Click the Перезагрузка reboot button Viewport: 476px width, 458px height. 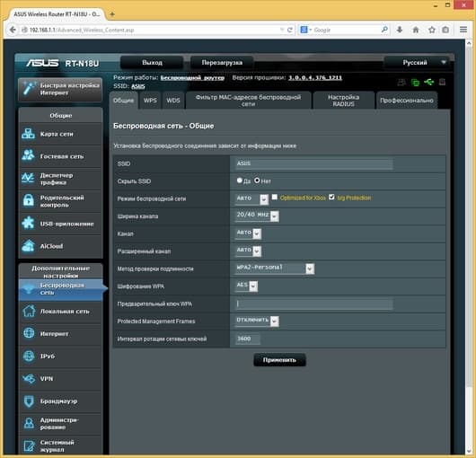[x=222, y=63]
